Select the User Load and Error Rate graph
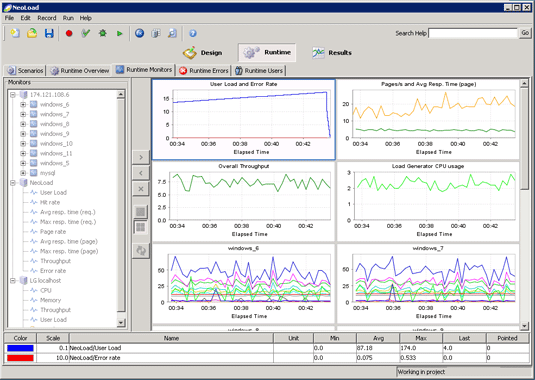This screenshot has height=380, width=535. (244, 119)
